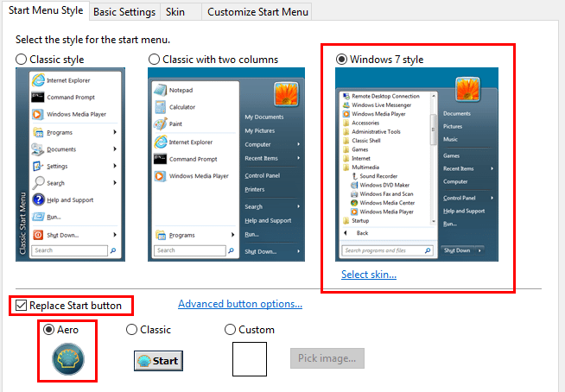Expand Settings arrow in Classic style preview

click(115, 166)
